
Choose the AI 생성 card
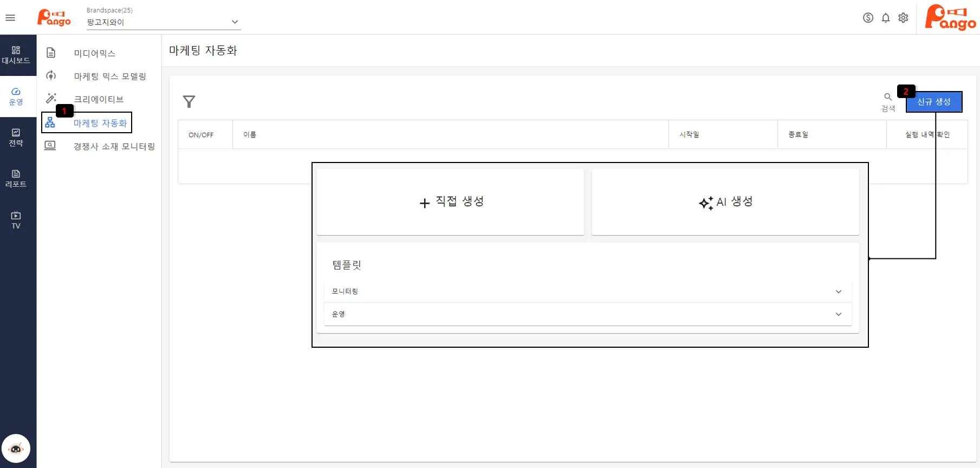[725, 202]
